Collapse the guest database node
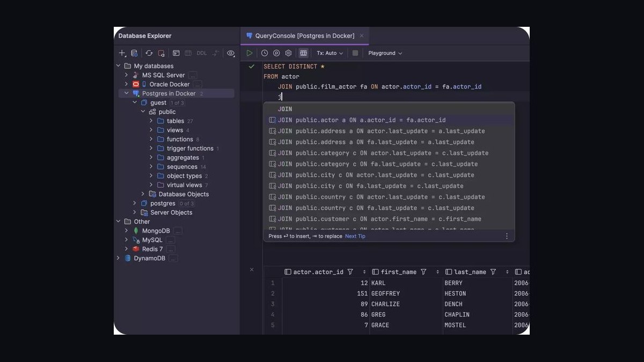 click(x=135, y=102)
